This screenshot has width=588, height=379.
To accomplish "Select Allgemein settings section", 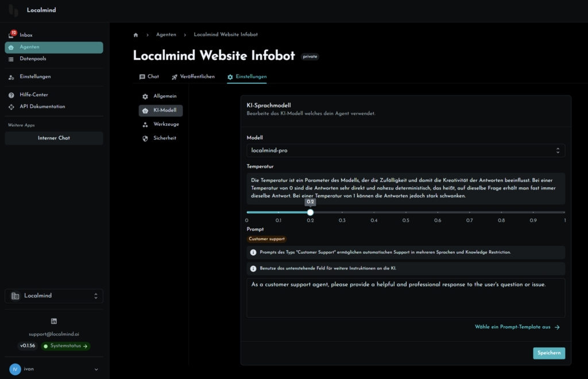I will point(161,96).
